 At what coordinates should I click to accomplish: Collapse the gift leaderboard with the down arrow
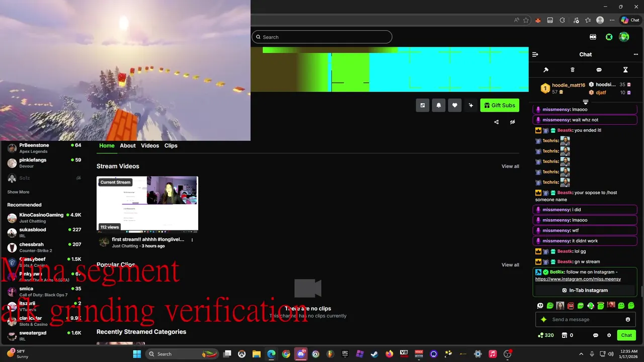coord(585,102)
